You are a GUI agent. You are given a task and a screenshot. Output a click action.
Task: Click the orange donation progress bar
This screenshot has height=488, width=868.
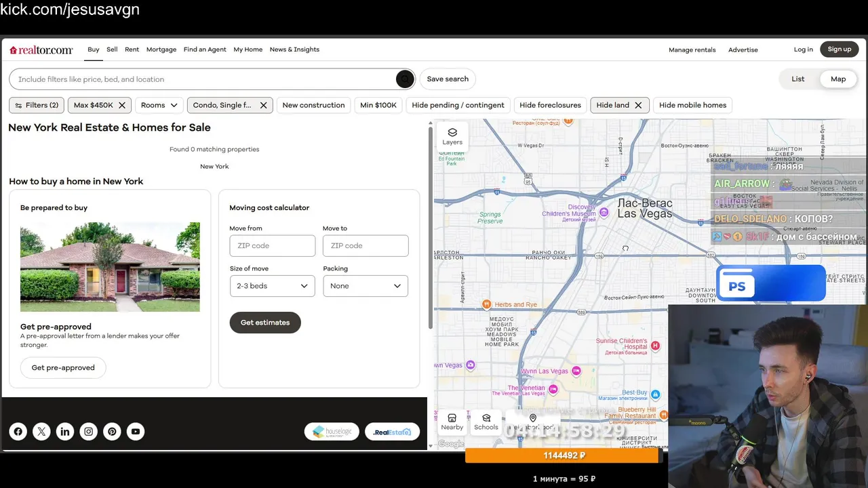click(x=562, y=456)
